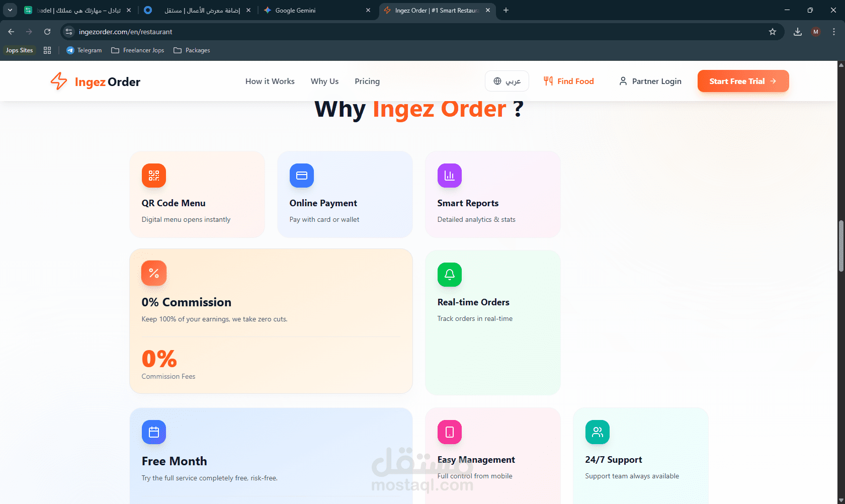Screen dimensions: 845x504
Task: Switch language to عربي
Action: pyautogui.click(x=507, y=81)
